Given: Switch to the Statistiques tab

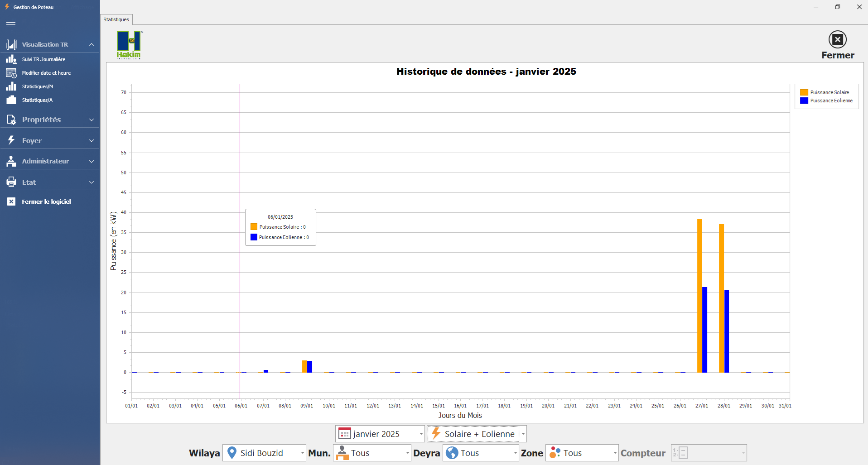Looking at the screenshot, I should (x=116, y=19).
